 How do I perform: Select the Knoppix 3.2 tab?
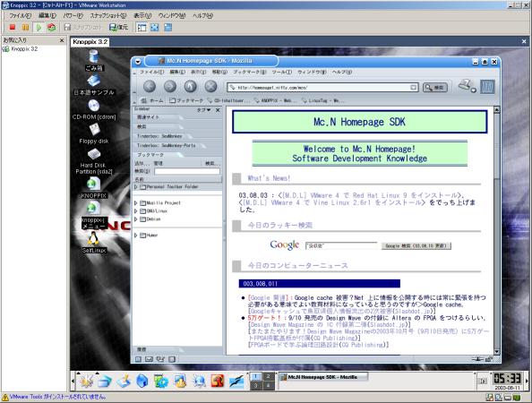(90, 42)
